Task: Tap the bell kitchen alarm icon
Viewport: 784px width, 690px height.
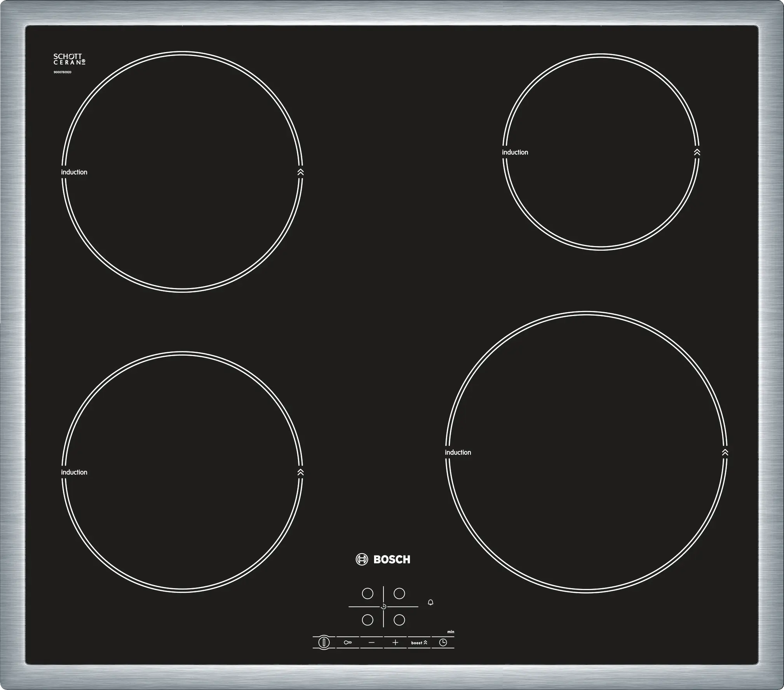Action: click(x=430, y=603)
